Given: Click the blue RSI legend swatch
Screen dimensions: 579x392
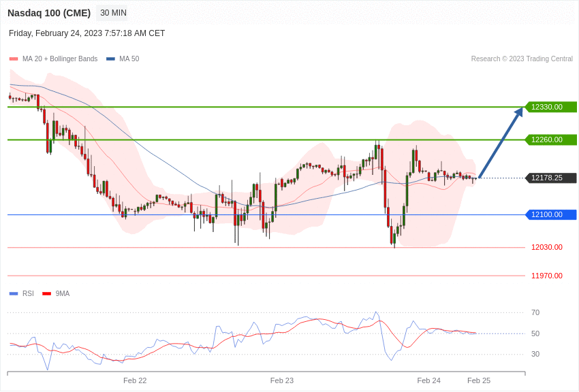Looking at the screenshot, I should pyautogui.click(x=14, y=293).
